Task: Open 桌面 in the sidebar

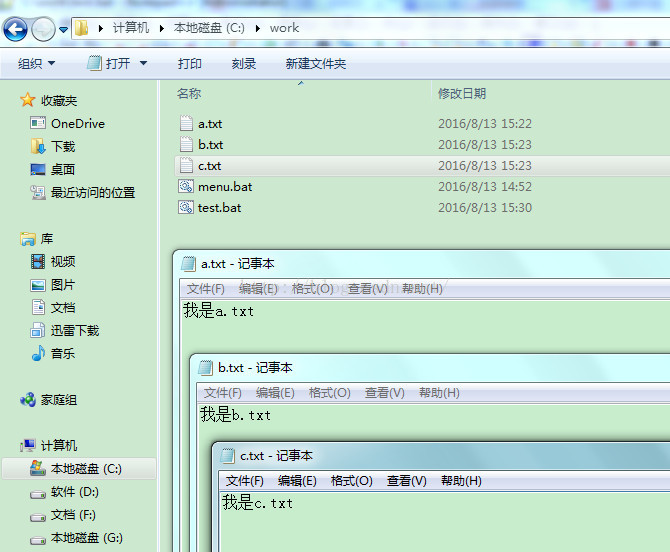Action: pyautogui.click(x=53, y=170)
